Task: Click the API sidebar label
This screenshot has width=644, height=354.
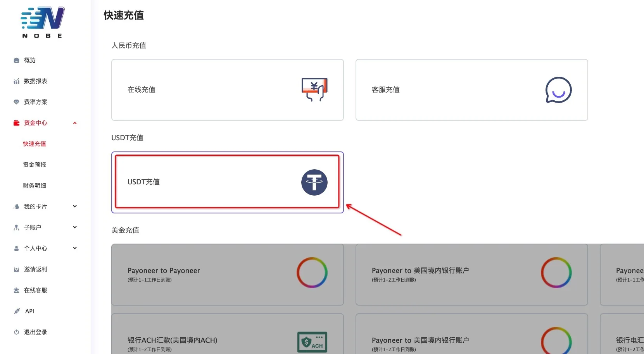Action: [x=29, y=311]
